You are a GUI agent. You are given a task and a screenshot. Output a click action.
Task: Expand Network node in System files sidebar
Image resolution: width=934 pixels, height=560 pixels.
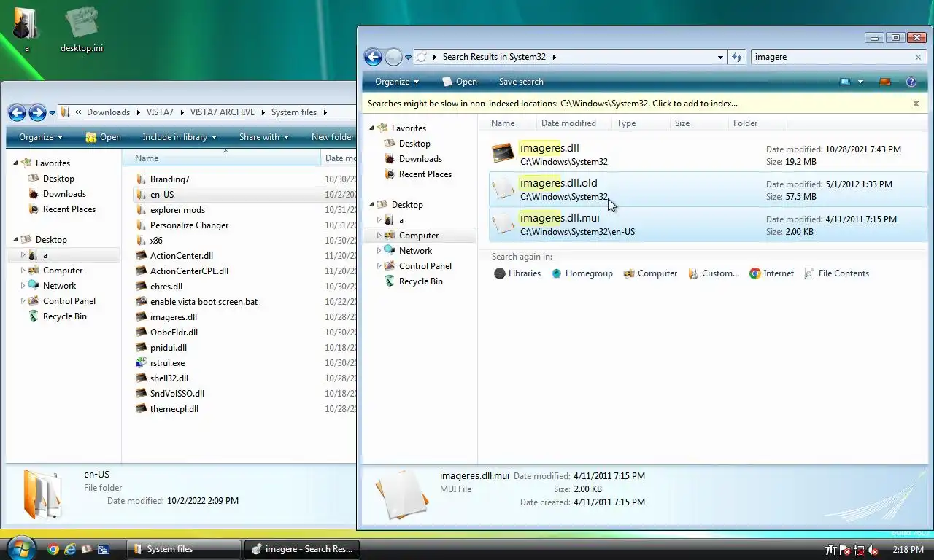[23, 286]
